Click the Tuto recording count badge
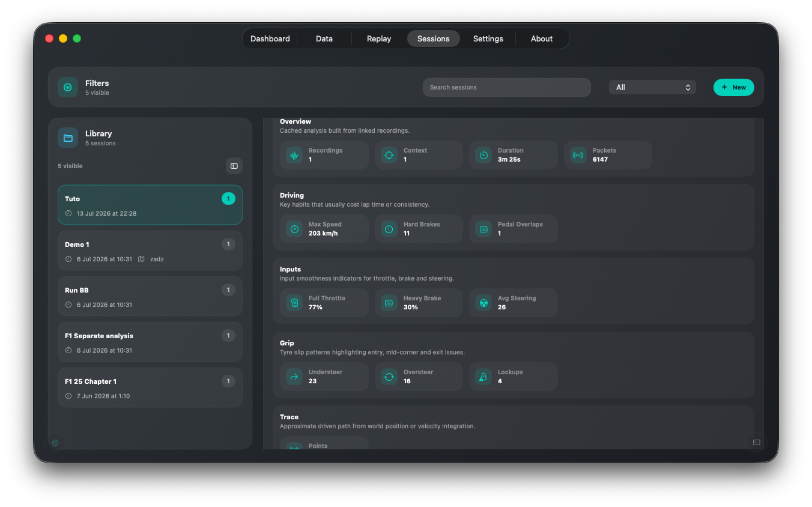The image size is (812, 507). point(228,198)
